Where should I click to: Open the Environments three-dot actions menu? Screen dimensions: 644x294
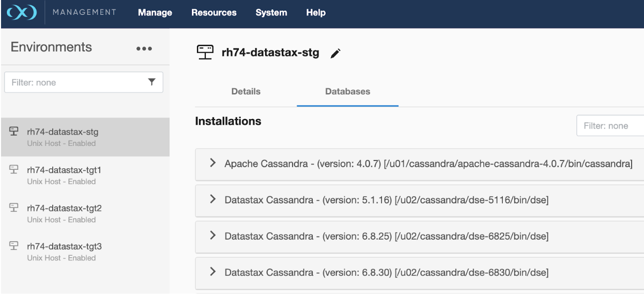click(x=144, y=48)
